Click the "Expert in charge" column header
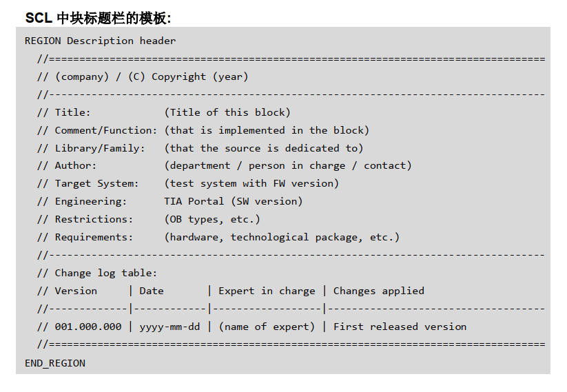Viewport: 567px width, 392px height. [267, 291]
